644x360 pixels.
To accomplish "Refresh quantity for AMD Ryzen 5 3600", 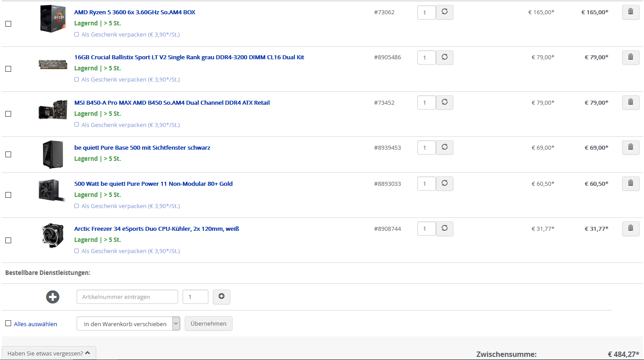I will 444,12.
